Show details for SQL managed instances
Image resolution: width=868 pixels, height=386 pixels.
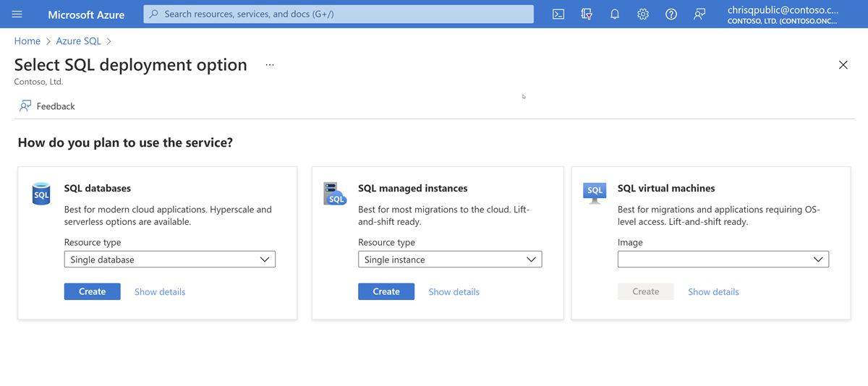pyautogui.click(x=454, y=292)
